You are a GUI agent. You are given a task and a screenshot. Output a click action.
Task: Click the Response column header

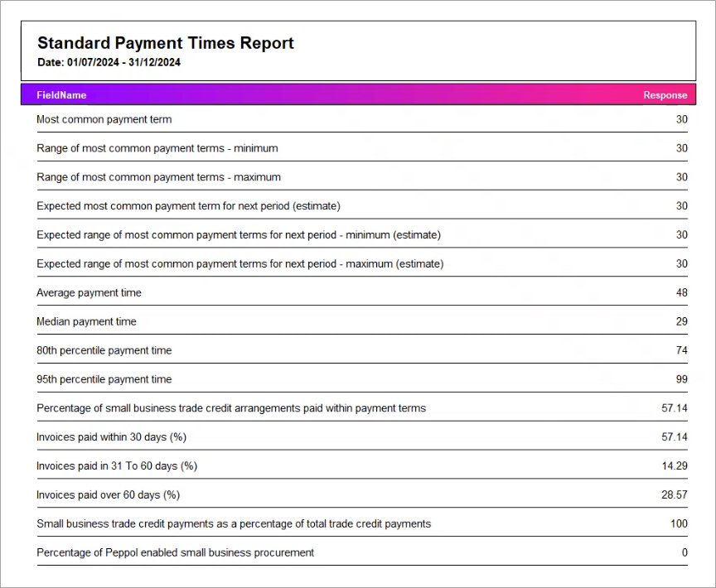coord(665,94)
